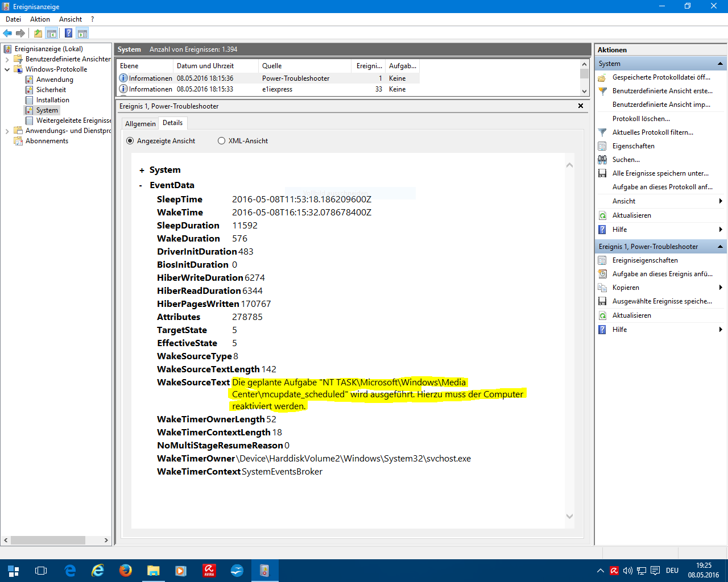Viewport: 728px width, 582px height.
Task: Open the Datei menu
Action: click(x=13, y=19)
